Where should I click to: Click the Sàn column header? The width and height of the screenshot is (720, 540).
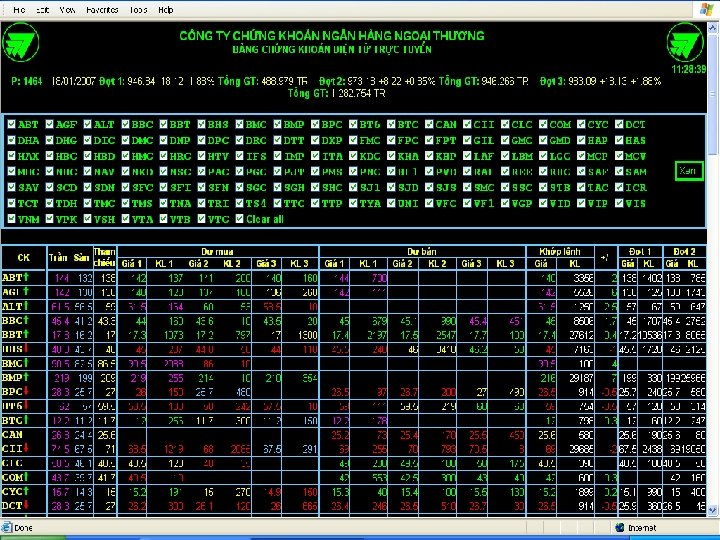click(81, 258)
